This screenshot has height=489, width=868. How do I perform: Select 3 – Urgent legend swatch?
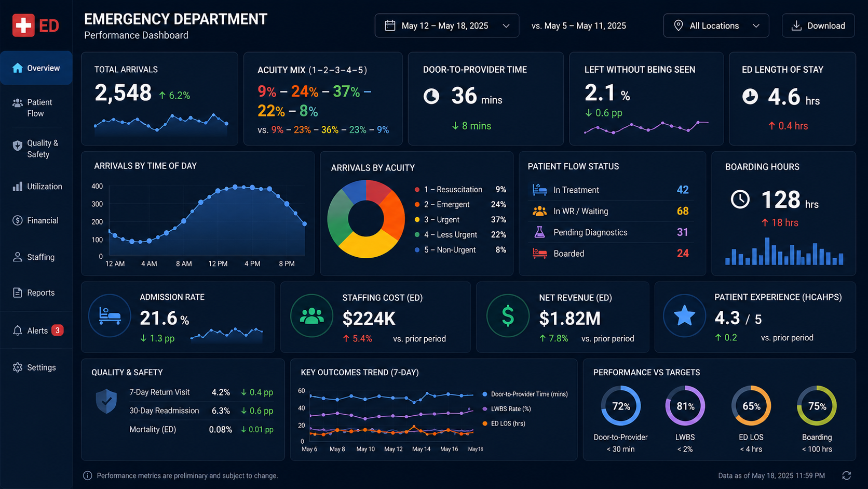pyautogui.click(x=417, y=220)
